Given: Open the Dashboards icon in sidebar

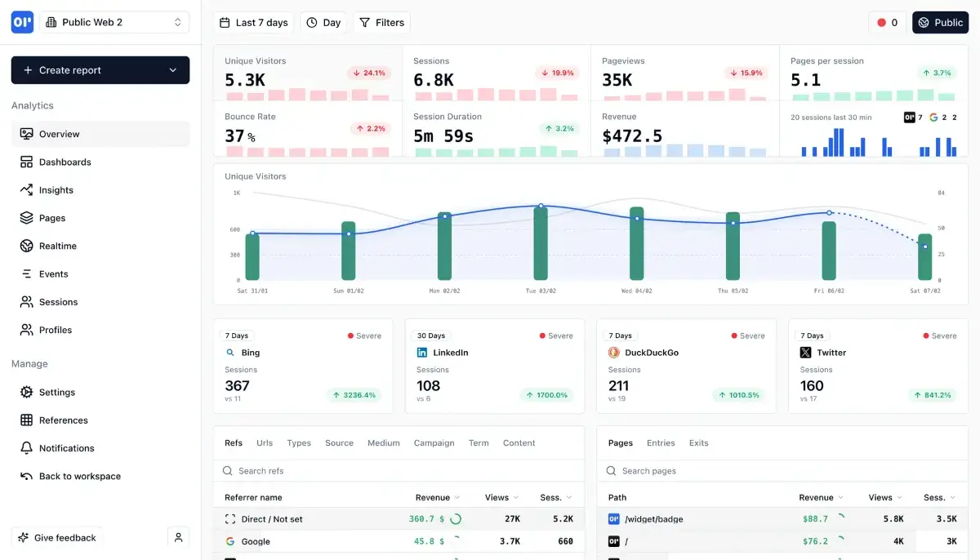Looking at the screenshot, I should 26,162.
